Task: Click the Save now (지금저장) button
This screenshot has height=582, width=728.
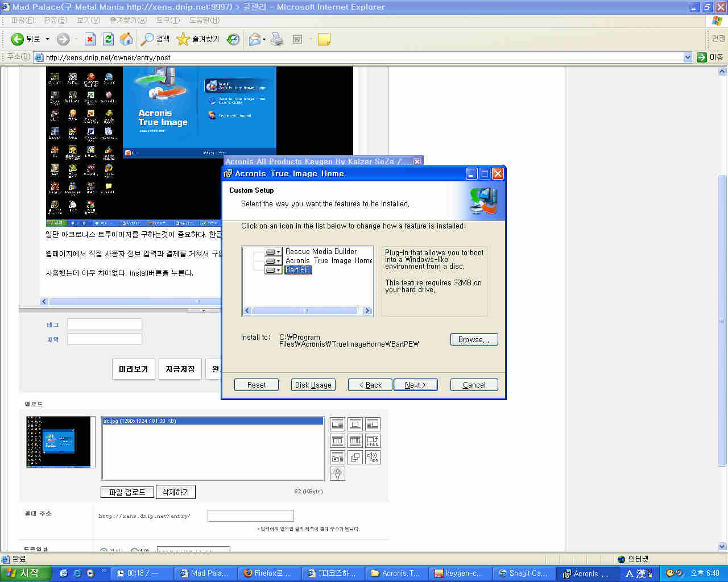Action: (x=180, y=369)
